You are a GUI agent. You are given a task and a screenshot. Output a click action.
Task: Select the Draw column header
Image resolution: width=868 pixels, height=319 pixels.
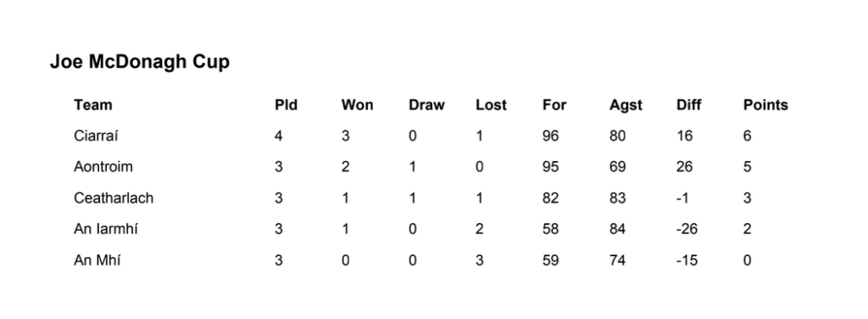(x=426, y=104)
